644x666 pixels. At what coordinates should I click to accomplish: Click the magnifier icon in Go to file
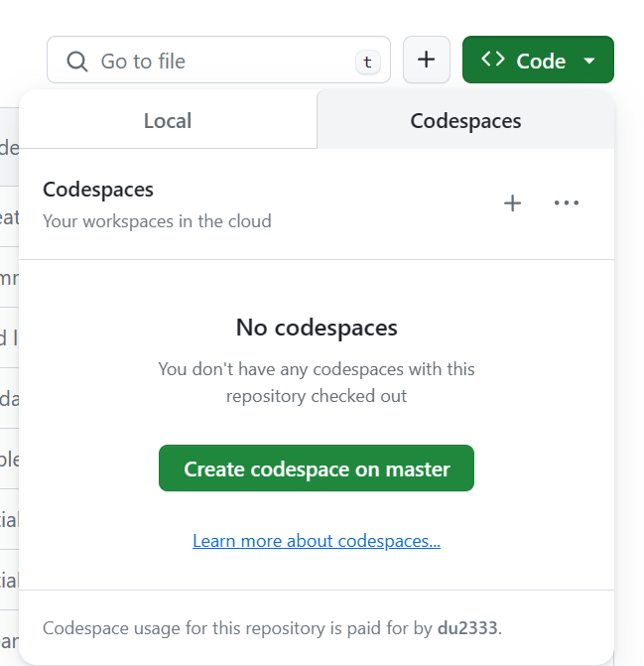click(77, 62)
